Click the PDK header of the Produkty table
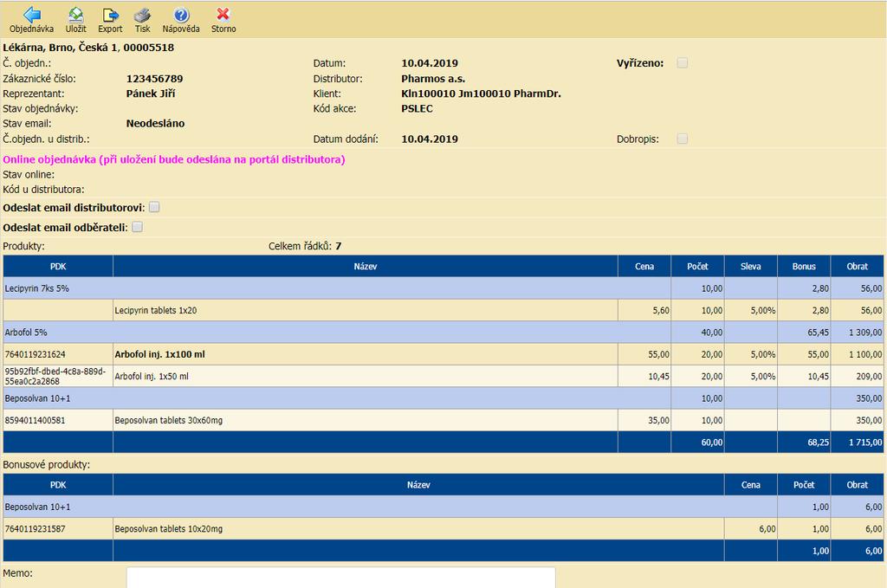887x588 pixels. [58, 267]
